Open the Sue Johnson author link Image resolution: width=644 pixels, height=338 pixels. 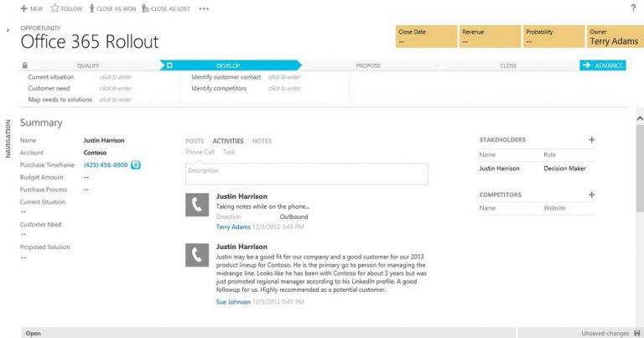click(x=233, y=302)
